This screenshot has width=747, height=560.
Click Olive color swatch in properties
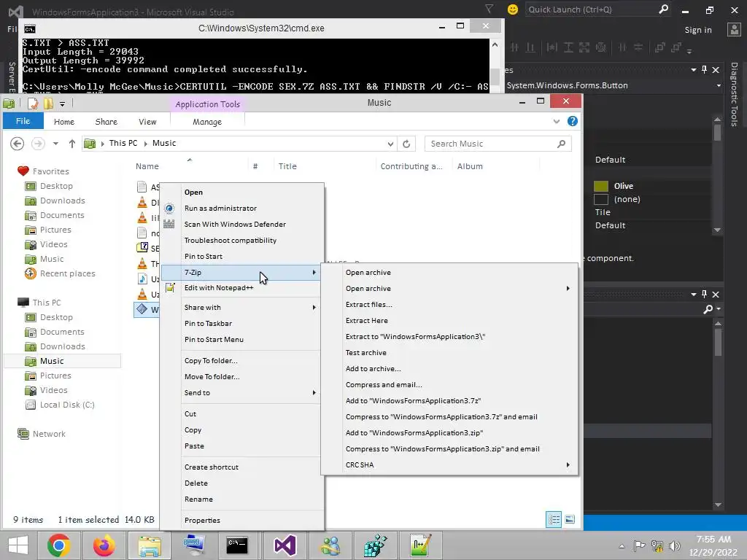(x=601, y=186)
